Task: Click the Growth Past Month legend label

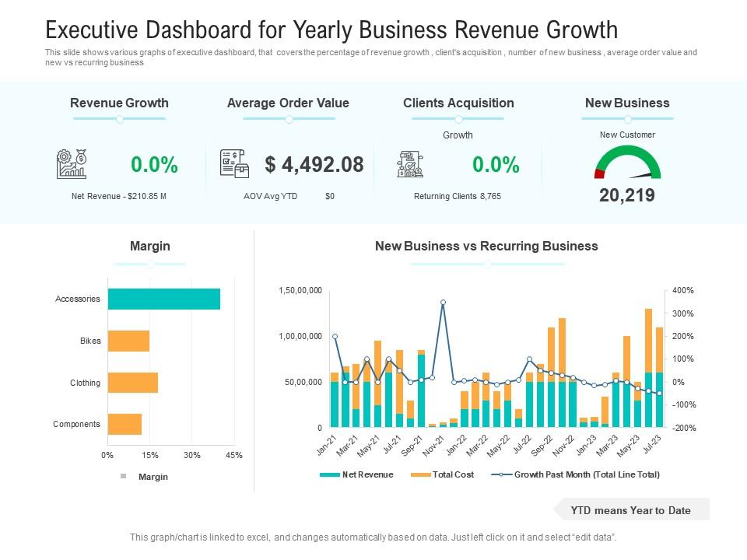Action: (x=587, y=474)
